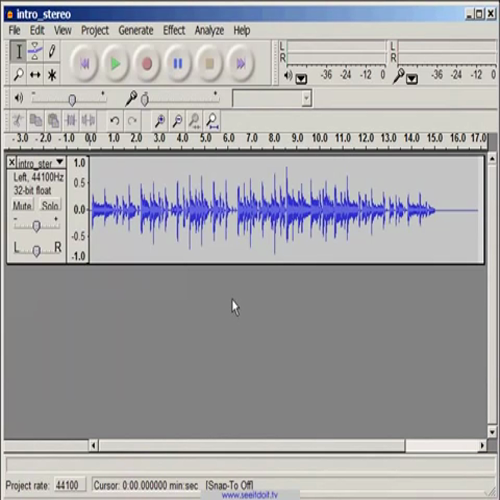The image size is (500, 500).
Task: Select the Time Shift tool
Action: 35,75
